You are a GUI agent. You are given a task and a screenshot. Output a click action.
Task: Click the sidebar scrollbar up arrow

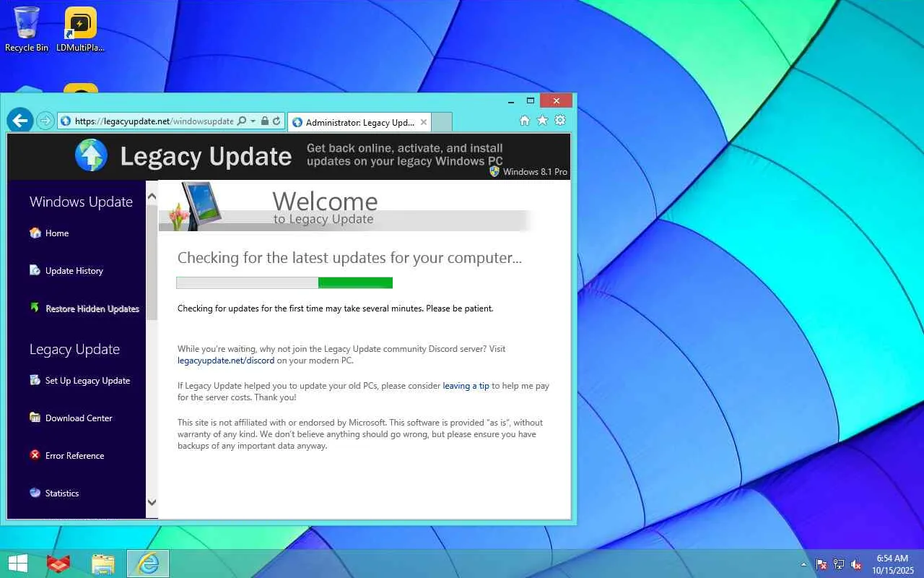tap(152, 195)
